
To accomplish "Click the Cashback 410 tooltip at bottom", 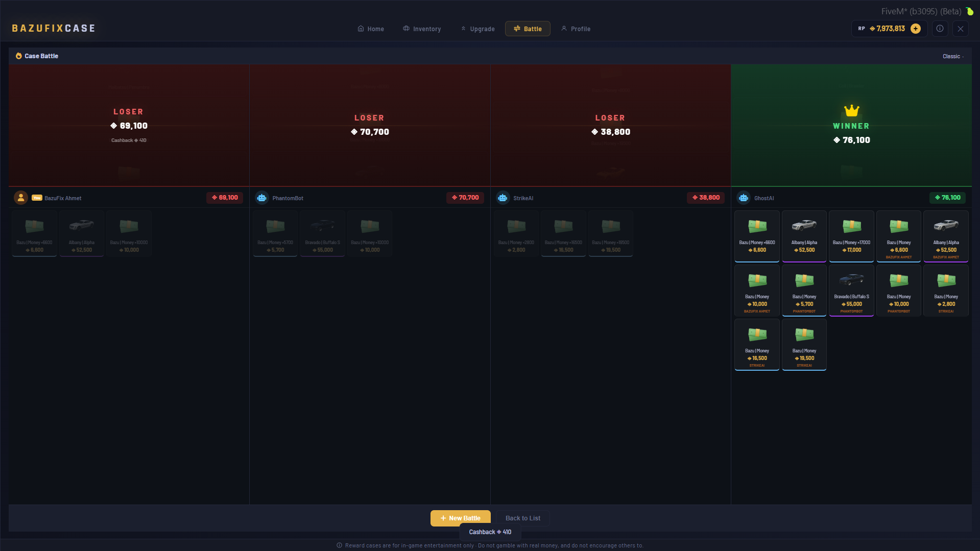I will [x=490, y=532].
